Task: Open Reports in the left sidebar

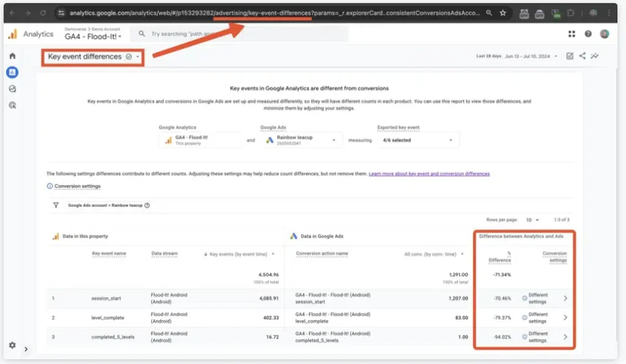Action: click(12, 72)
